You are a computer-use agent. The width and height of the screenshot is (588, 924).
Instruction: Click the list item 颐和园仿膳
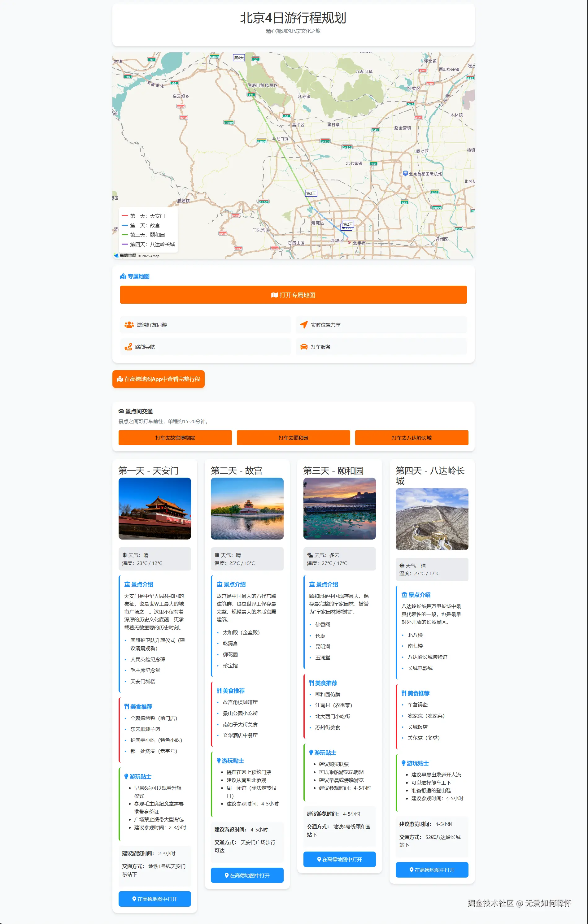[x=328, y=694]
